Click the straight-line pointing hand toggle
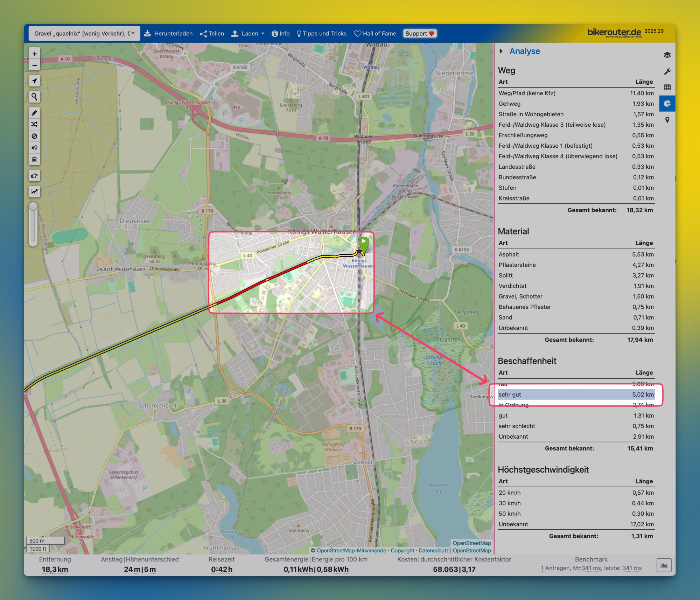This screenshot has height=600, width=700. (x=34, y=175)
